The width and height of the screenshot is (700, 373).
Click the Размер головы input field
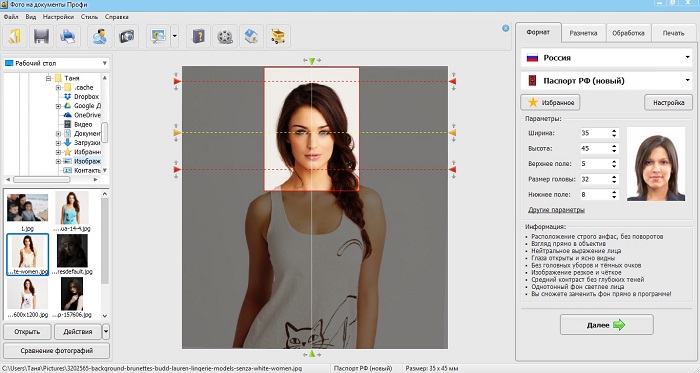pyautogui.click(x=595, y=179)
